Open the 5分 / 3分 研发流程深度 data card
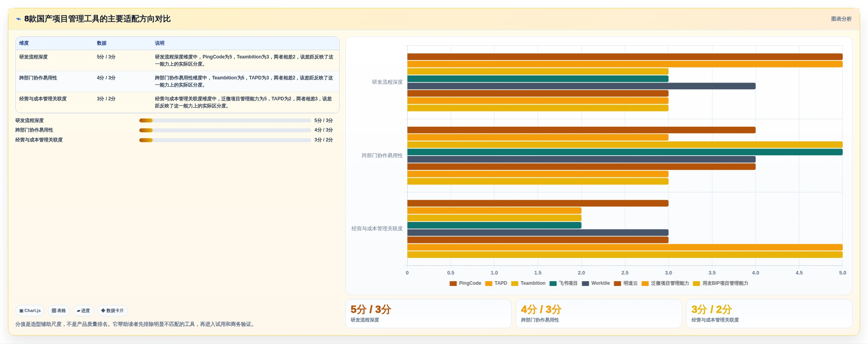Viewport: 868px width, 344px height. [428, 314]
